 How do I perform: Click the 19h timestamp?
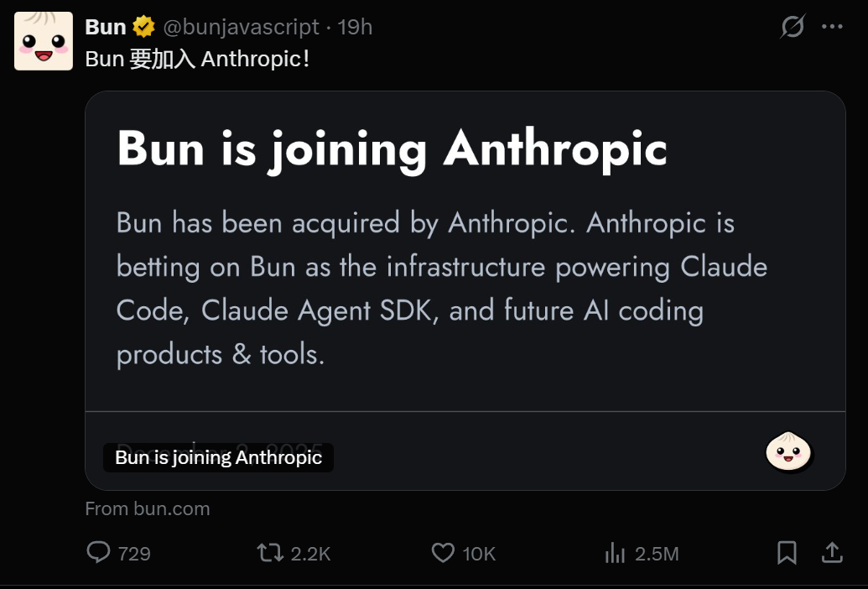coord(355,27)
